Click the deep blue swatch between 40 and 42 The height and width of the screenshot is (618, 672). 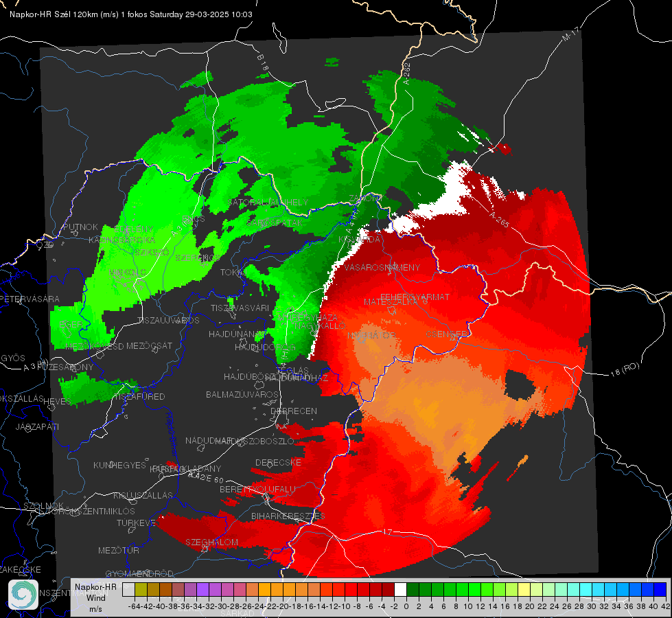[660, 590]
